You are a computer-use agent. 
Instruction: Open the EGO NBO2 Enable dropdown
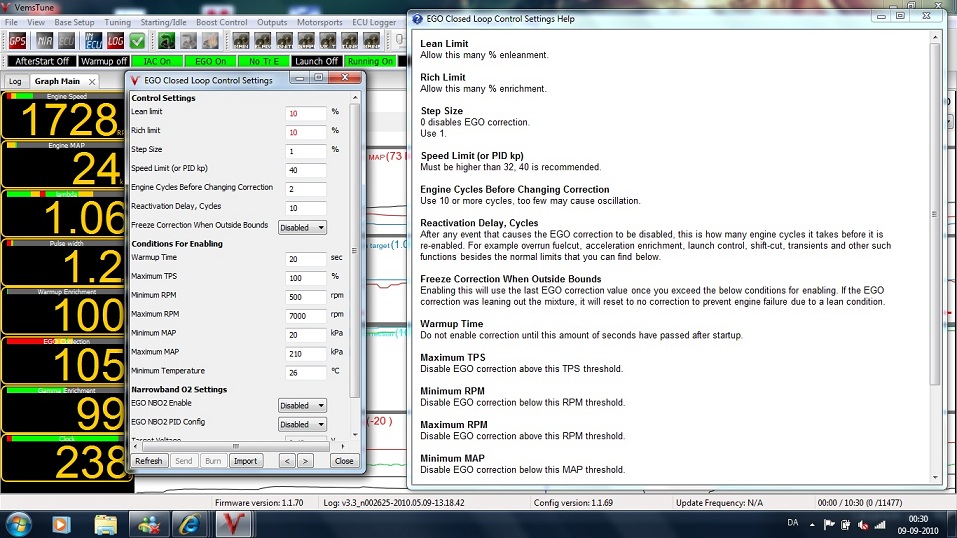(302, 405)
